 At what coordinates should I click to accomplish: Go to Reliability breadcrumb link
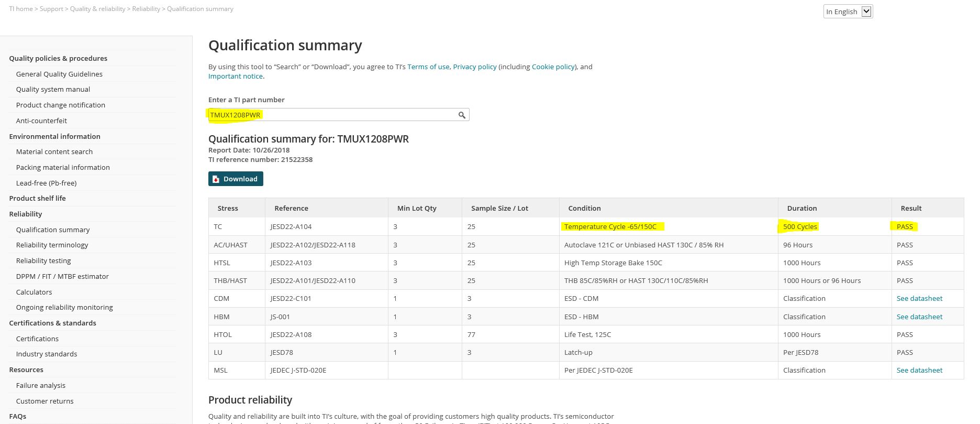(146, 9)
